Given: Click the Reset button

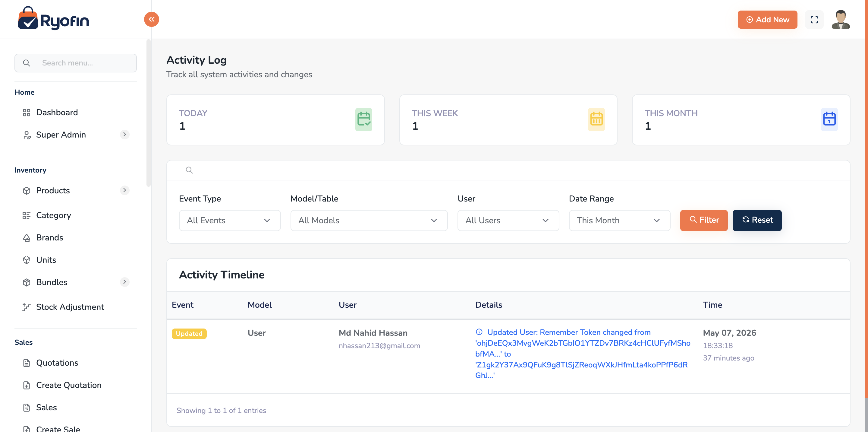Looking at the screenshot, I should tap(757, 220).
